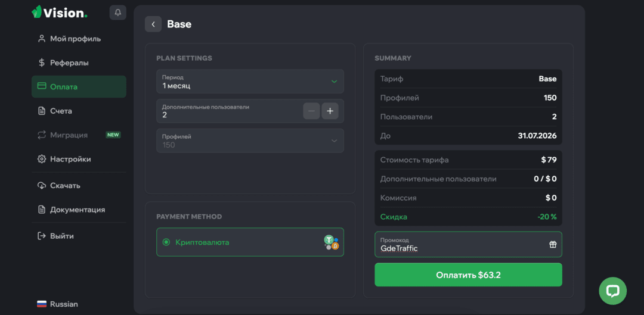Screen dimensions: 644x315
Task: Increase additional users with plus button
Action: 330,111
